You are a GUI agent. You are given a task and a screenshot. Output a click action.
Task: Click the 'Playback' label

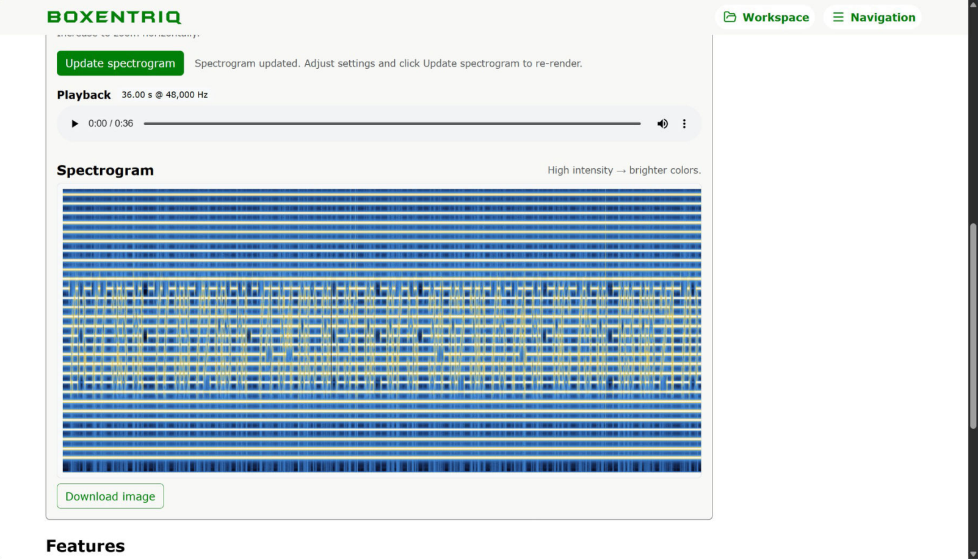pos(84,95)
